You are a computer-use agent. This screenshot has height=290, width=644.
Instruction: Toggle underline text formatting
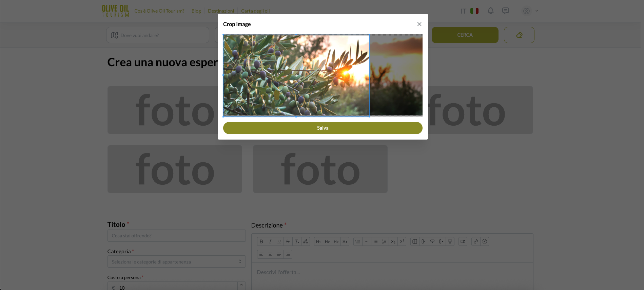click(279, 241)
